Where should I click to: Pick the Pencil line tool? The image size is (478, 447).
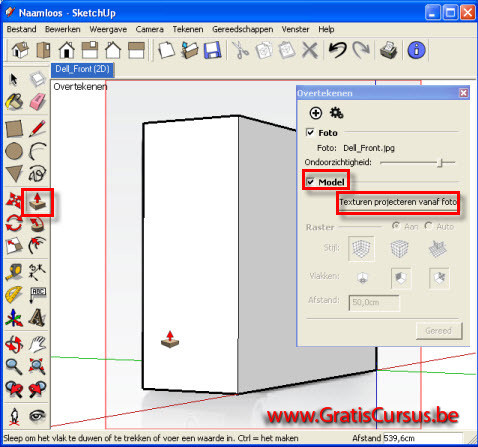click(x=37, y=129)
